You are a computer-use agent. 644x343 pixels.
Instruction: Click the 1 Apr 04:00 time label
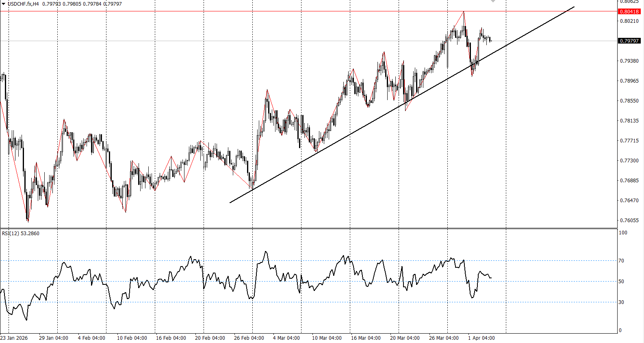coord(481,338)
